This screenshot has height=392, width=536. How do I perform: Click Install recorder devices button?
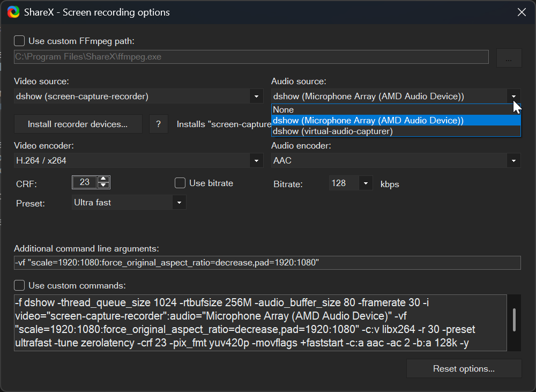78,124
